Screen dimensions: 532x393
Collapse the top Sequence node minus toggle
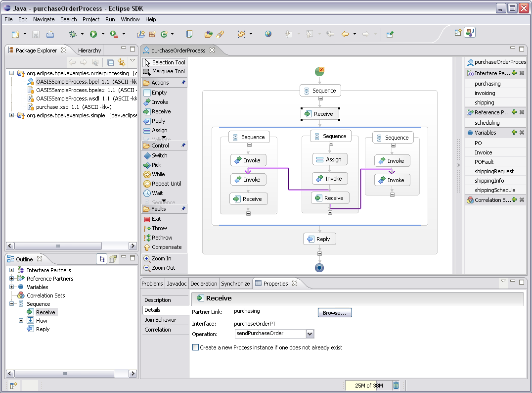point(320,98)
